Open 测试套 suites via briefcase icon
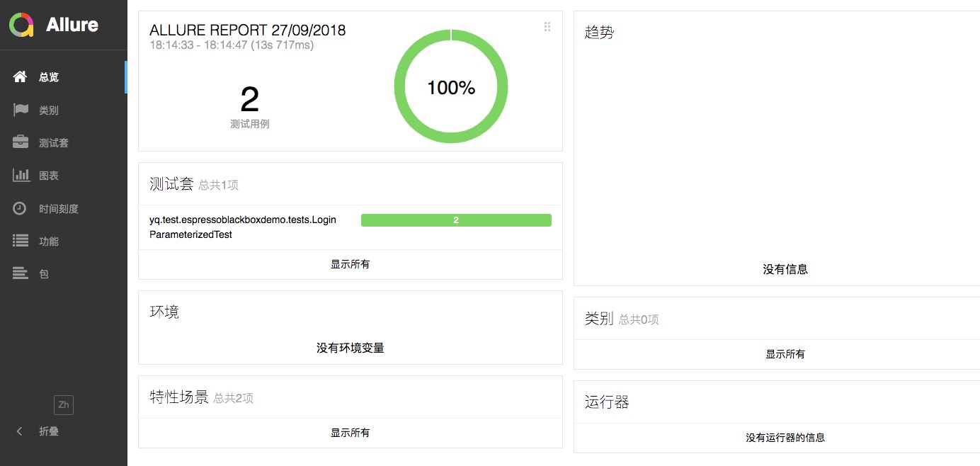The width and height of the screenshot is (980, 466). tap(21, 142)
